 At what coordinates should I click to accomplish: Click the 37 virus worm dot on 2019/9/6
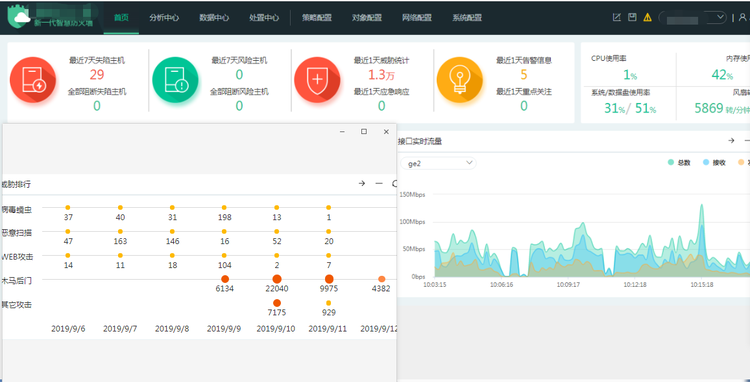pos(68,207)
